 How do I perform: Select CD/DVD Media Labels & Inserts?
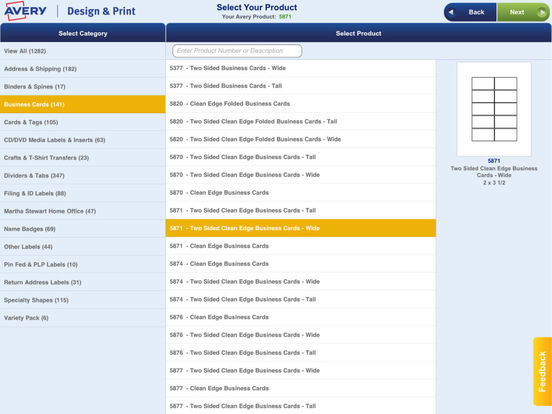pos(82,140)
